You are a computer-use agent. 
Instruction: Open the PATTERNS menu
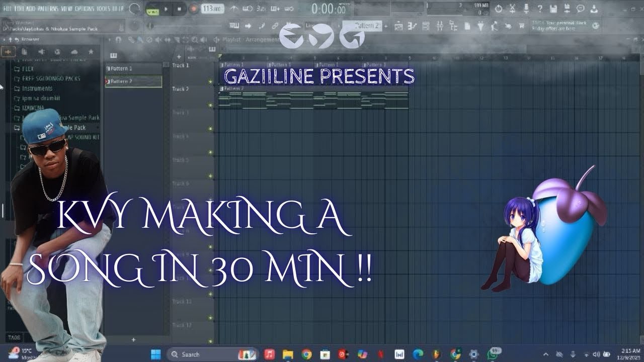pos(48,8)
